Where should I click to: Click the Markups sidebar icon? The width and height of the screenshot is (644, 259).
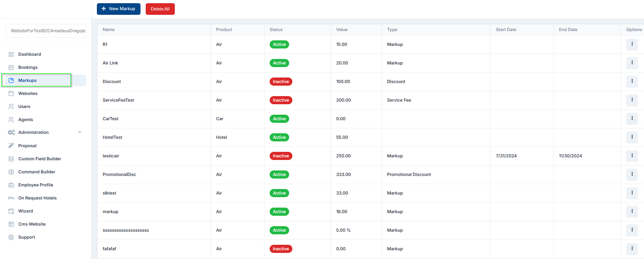click(11, 80)
